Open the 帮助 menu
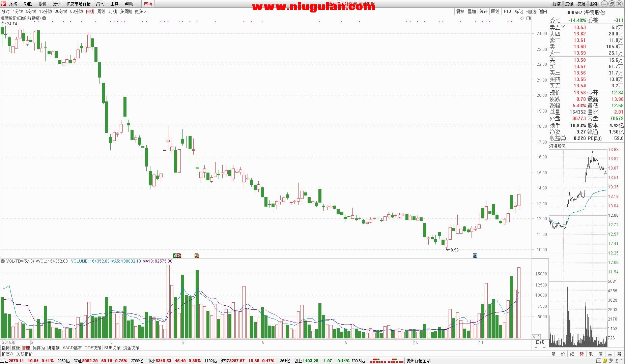Viewport: 625px width, 364px height. (x=129, y=4)
